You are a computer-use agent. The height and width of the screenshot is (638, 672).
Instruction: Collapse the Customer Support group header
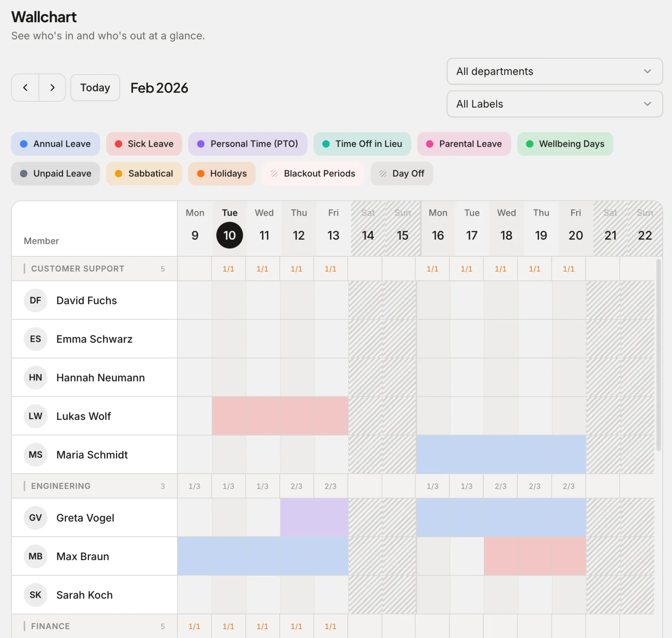click(94, 269)
